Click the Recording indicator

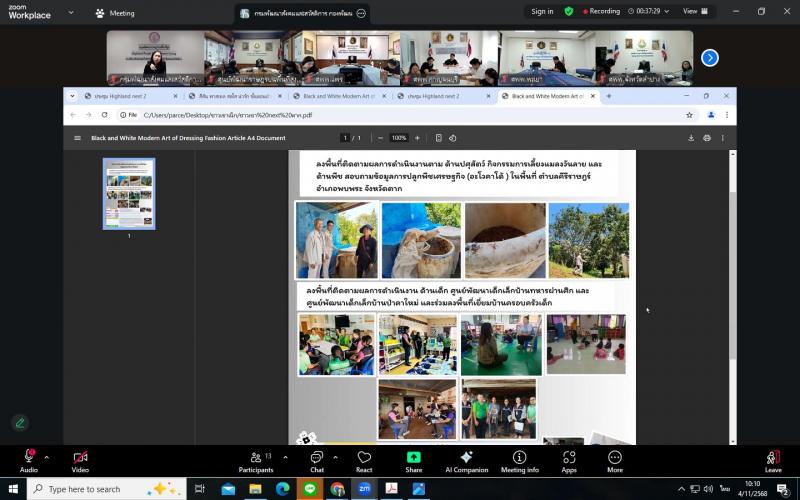(x=602, y=11)
